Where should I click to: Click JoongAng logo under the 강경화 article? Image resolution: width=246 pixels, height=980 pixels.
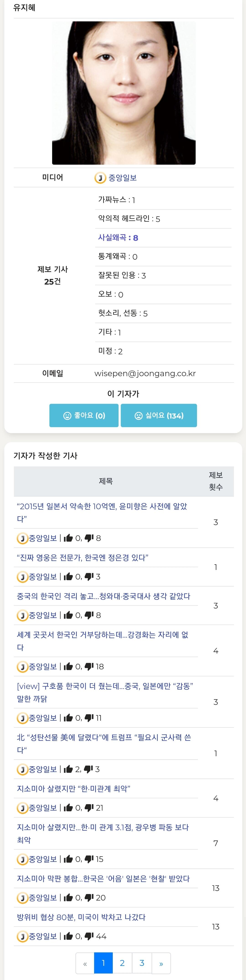(x=23, y=667)
